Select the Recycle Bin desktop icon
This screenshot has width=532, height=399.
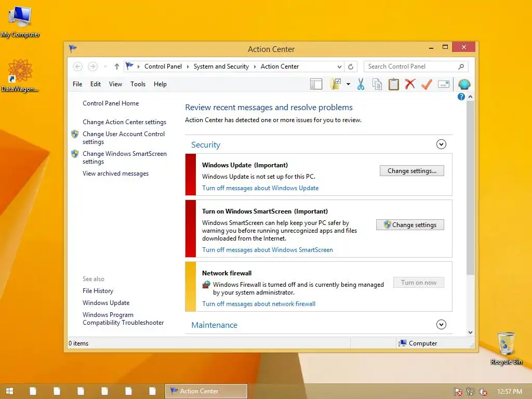coord(506,348)
